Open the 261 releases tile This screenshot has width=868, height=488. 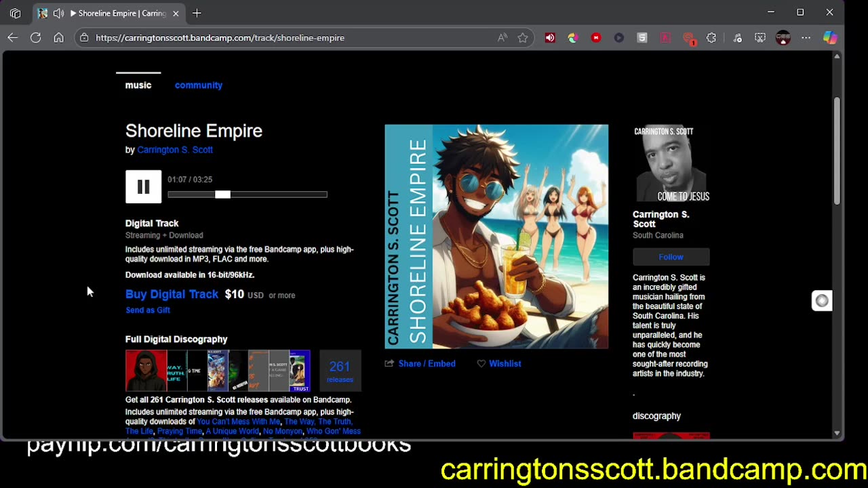340,371
